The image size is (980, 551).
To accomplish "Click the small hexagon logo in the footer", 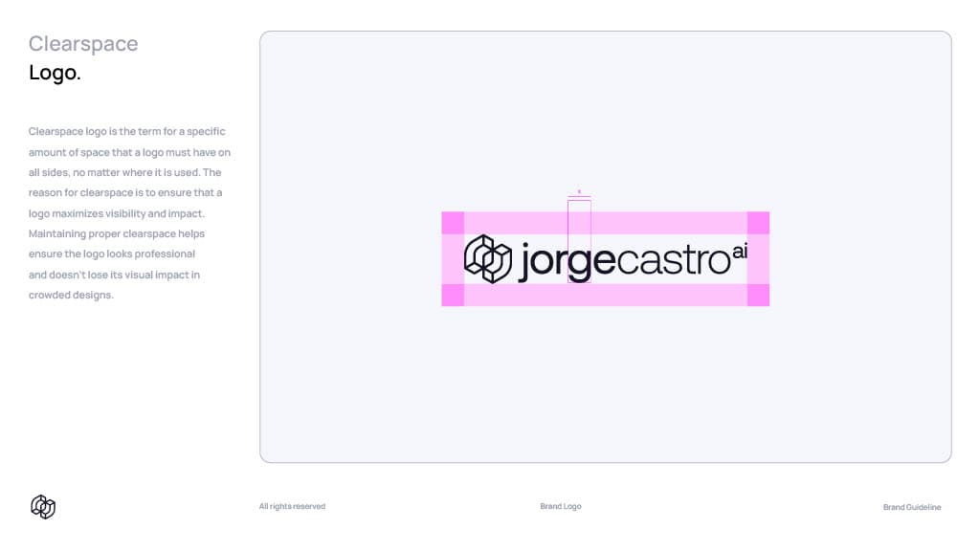I will point(43,507).
